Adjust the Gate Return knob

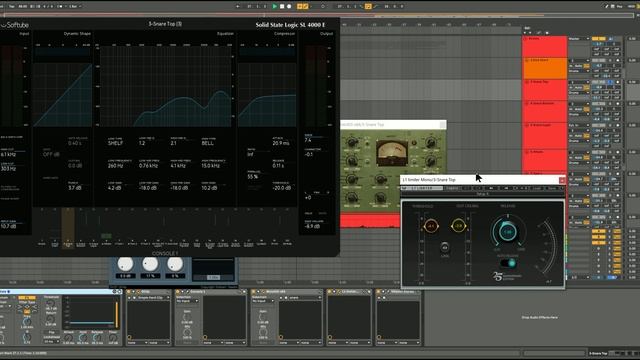coord(50,319)
